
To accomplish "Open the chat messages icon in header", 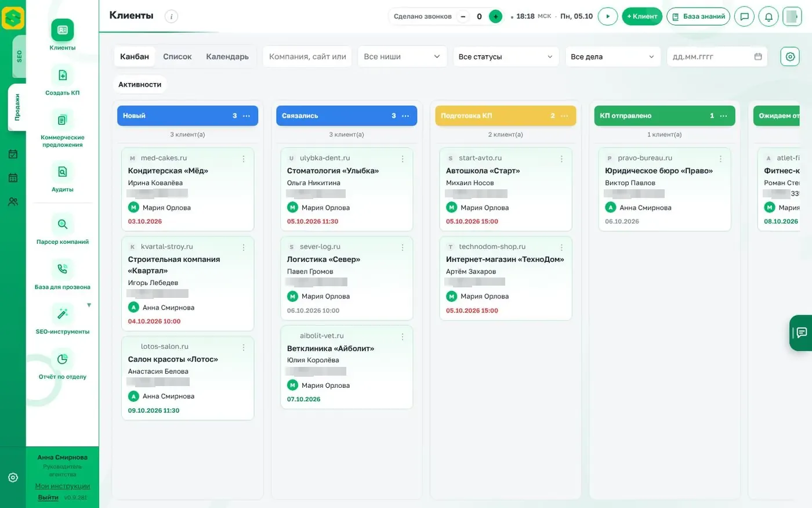I will coord(745,16).
